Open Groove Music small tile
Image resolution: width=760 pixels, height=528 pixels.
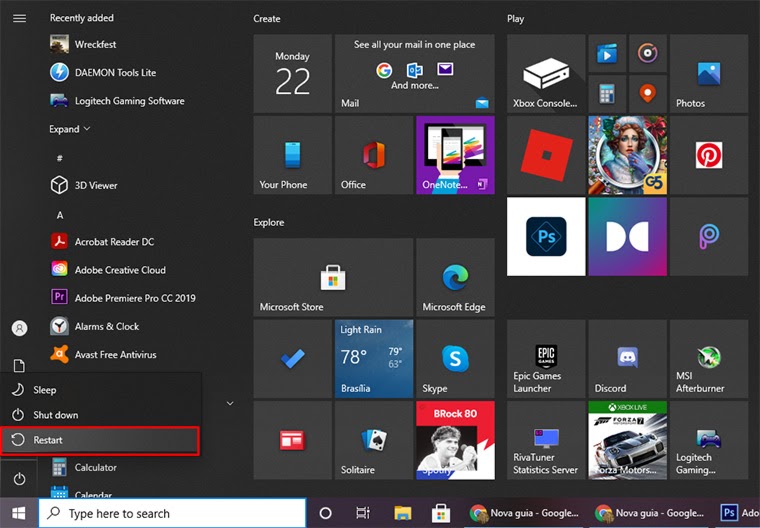(x=648, y=53)
